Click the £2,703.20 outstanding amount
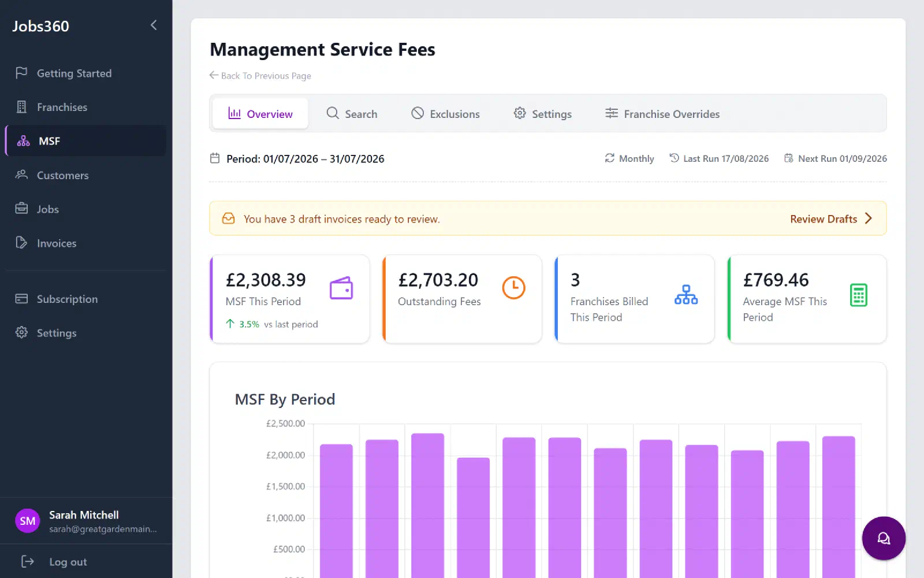924x578 pixels. 438,280
